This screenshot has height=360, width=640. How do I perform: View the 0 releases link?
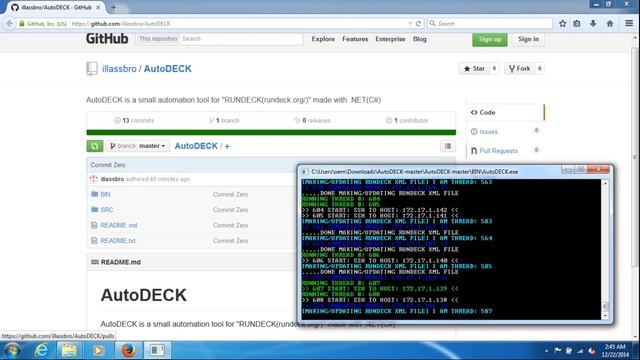click(313, 120)
